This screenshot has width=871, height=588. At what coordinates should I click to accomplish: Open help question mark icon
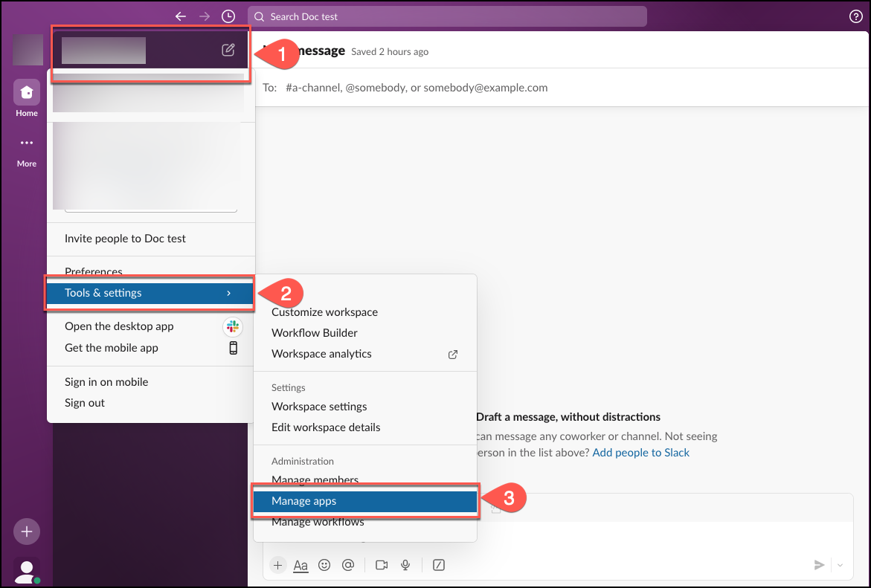pyautogui.click(x=856, y=16)
